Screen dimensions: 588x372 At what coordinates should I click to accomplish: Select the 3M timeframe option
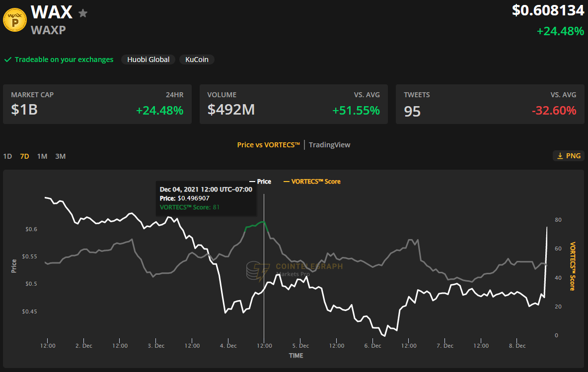60,156
